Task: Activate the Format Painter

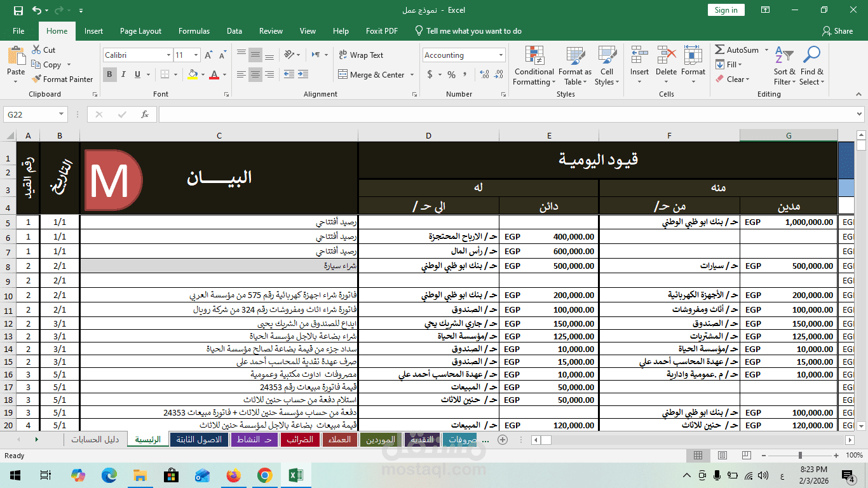Action: (62, 79)
